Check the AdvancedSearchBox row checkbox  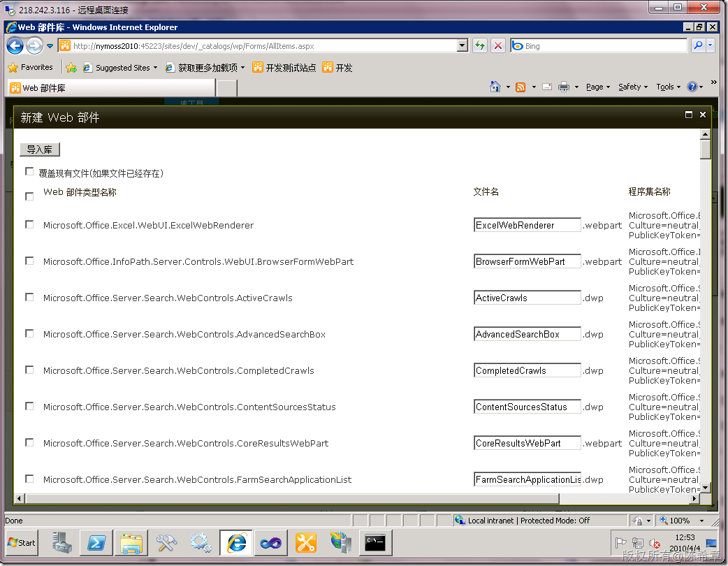point(29,333)
